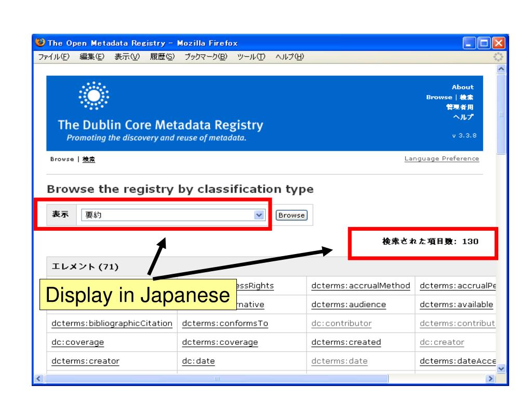Open the 履歴(S) menu

tap(162, 57)
